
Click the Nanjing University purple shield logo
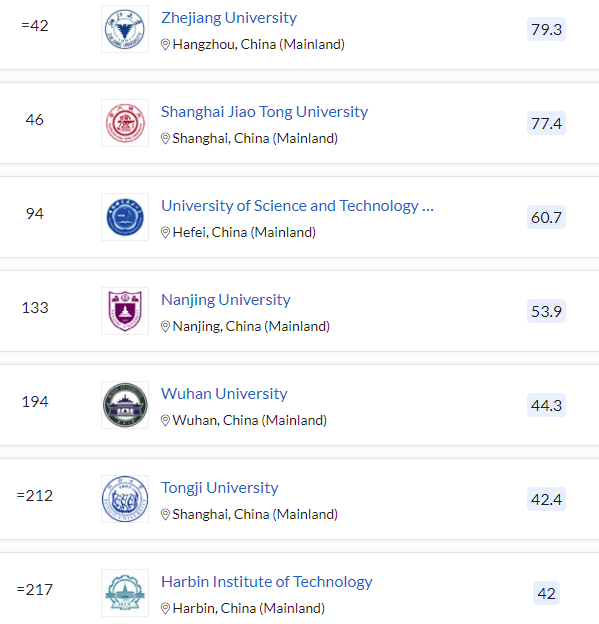click(125, 311)
